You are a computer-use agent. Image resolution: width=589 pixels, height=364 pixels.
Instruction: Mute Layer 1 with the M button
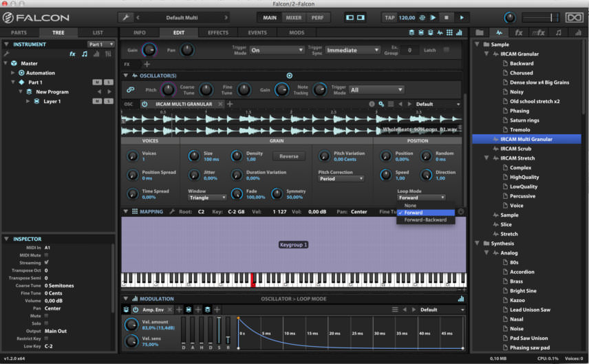click(97, 101)
